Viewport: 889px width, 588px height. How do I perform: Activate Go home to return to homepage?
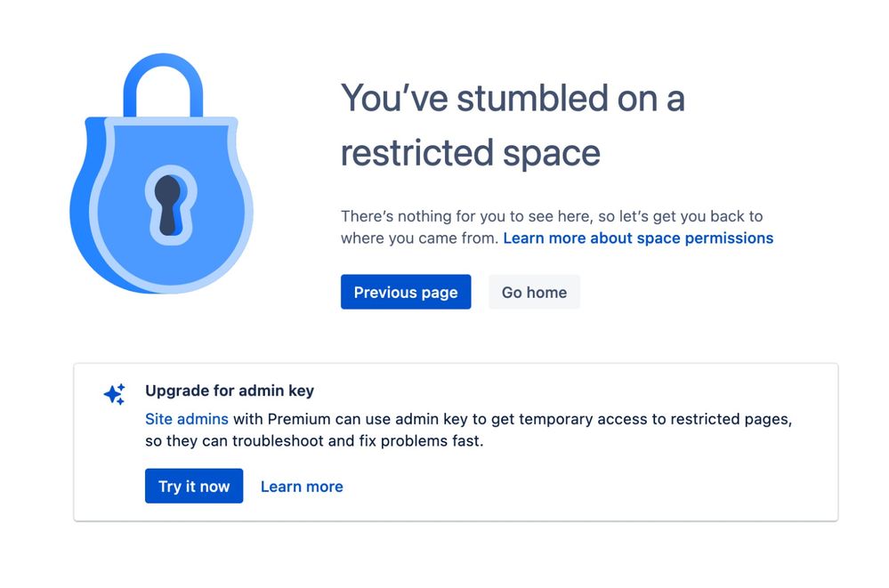tap(534, 292)
